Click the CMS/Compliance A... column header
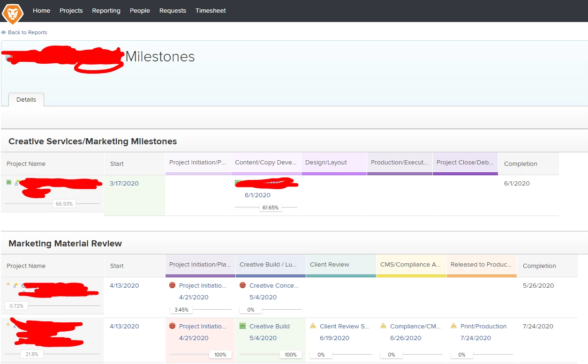The height and width of the screenshot is (364, 588). [411, 266]
